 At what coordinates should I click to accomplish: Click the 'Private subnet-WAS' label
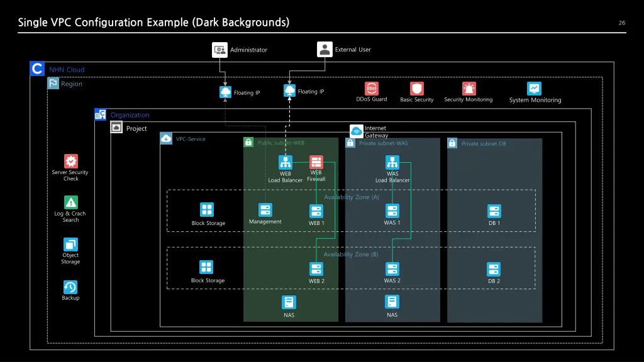384,143
